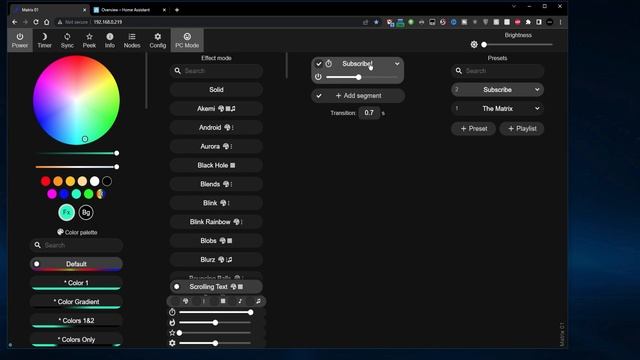Screen dimensions: 640x360
Task: Select the Default palette
Action: 76,264
